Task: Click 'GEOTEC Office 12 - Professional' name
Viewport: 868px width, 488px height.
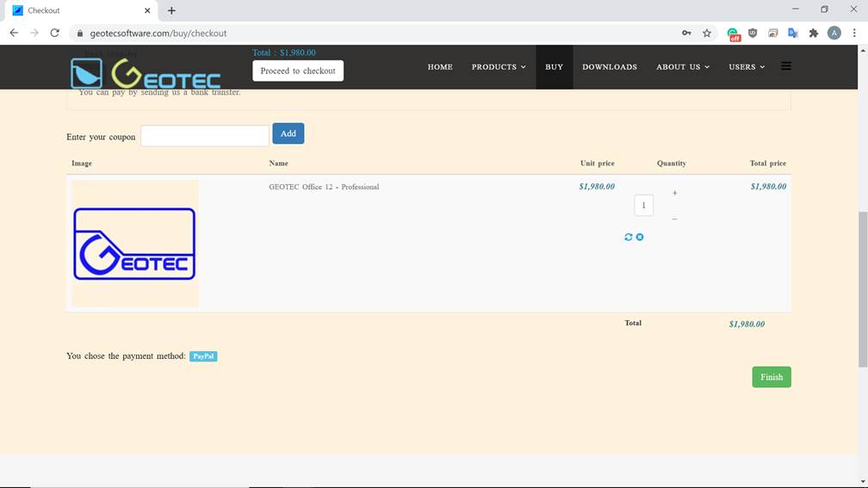Action: click(324, 187)
